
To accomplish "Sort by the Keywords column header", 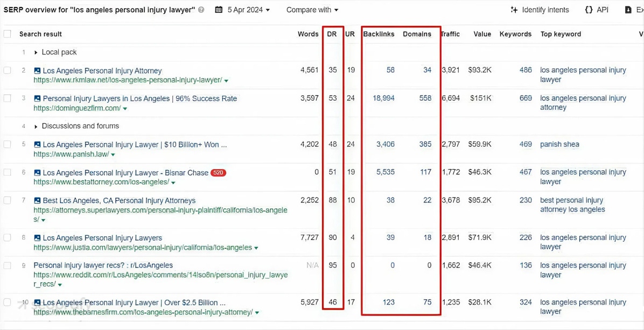I will tap(515, 34).
